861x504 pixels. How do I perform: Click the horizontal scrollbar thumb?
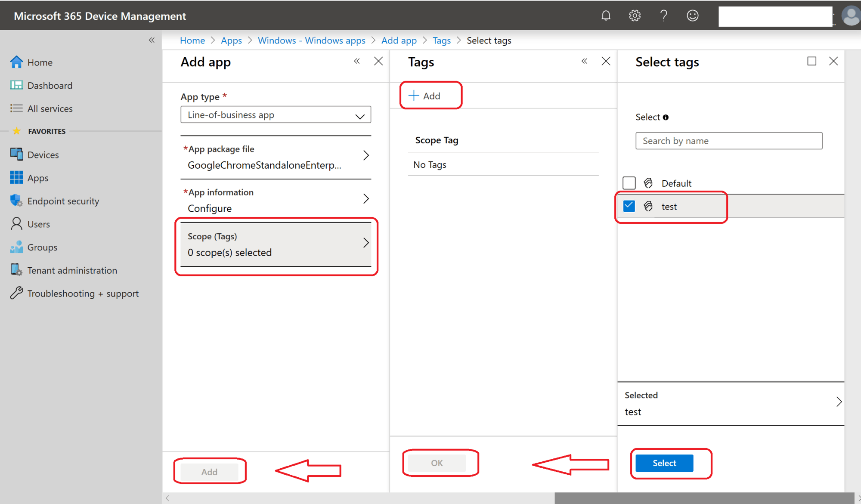click(704, 498)
